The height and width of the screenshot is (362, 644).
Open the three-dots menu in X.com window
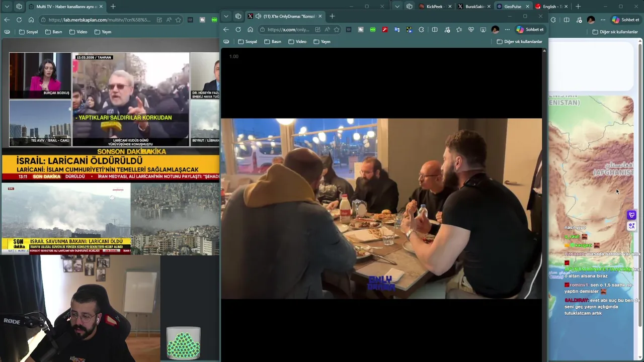[x=507, y=30]
